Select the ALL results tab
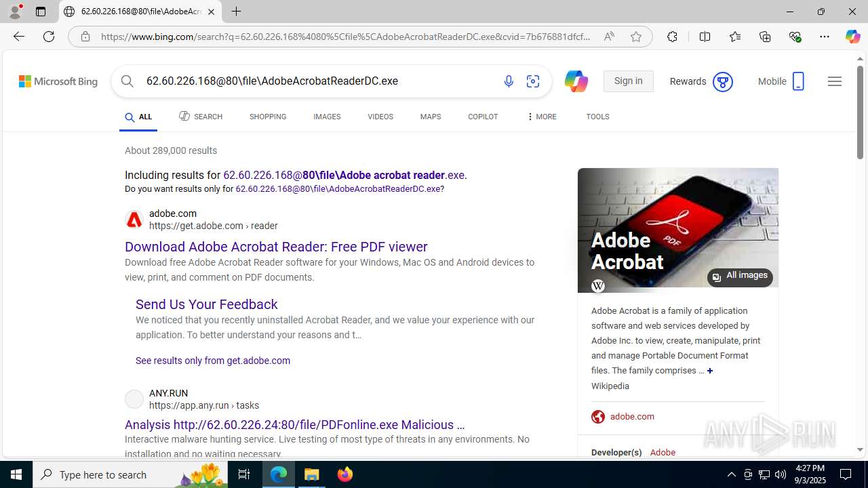This screenshot has width=868, height=488. coord(138,117)
